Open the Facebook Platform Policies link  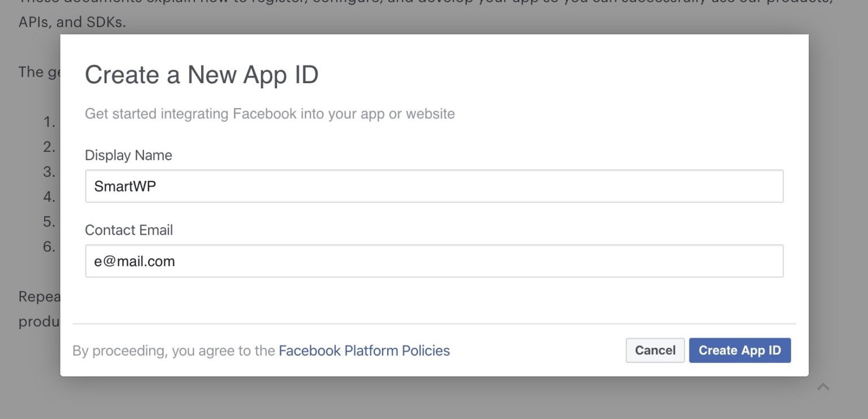click(364, 351)
